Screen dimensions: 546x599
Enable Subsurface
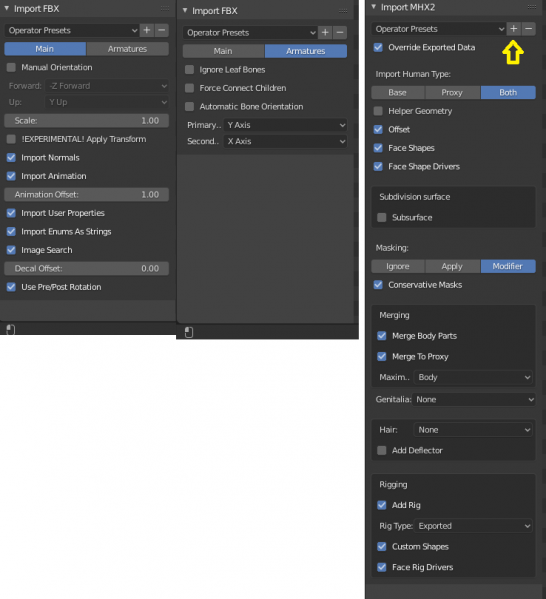(382, 217)
